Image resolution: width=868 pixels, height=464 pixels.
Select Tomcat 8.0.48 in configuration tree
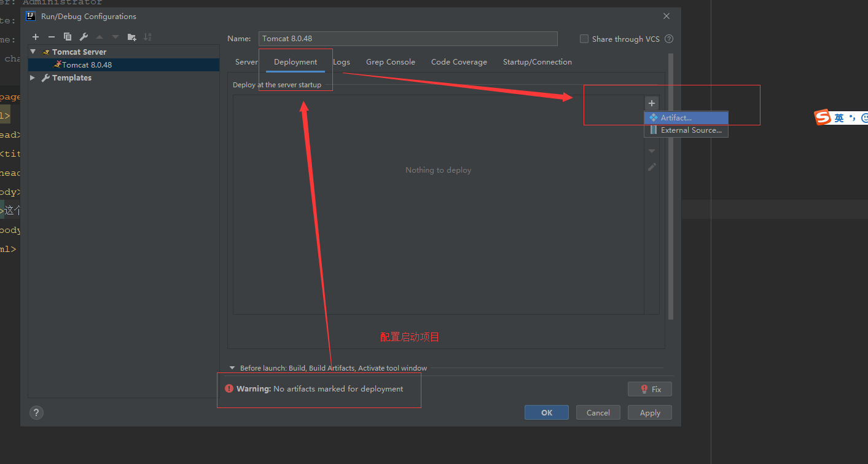tap(123, 65)
